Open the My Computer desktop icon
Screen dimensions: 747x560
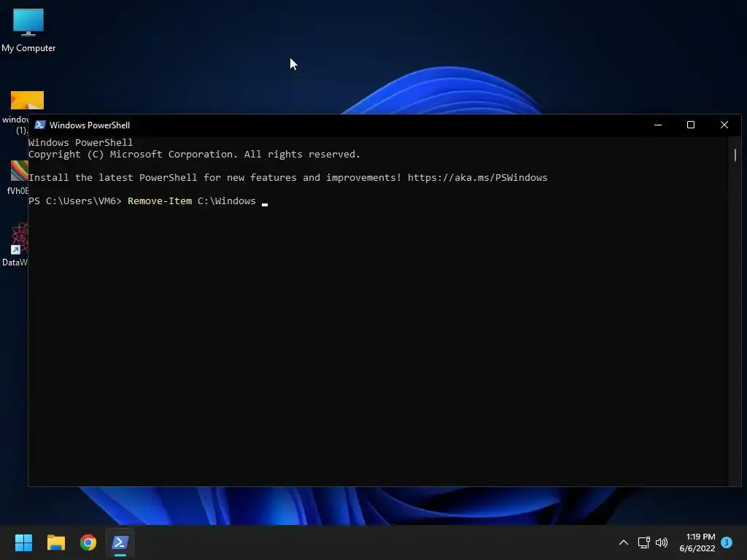[x=28, y=31]
